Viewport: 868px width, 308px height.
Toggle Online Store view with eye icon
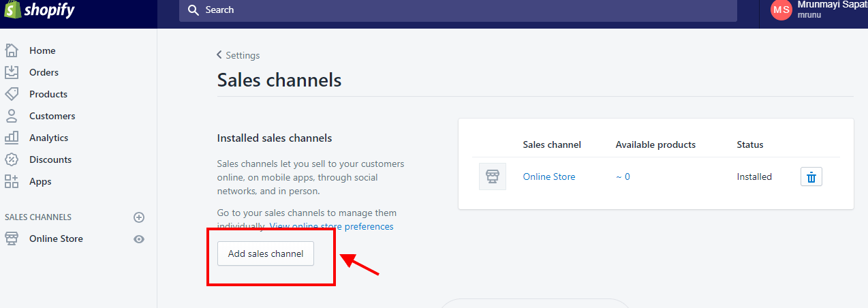(139, 239)
